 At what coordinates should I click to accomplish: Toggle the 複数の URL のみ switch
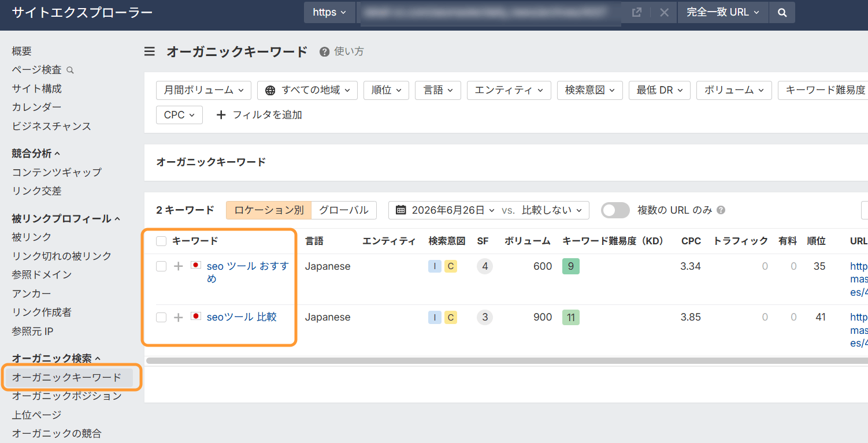pyautogui.click(x=615, y=210)
